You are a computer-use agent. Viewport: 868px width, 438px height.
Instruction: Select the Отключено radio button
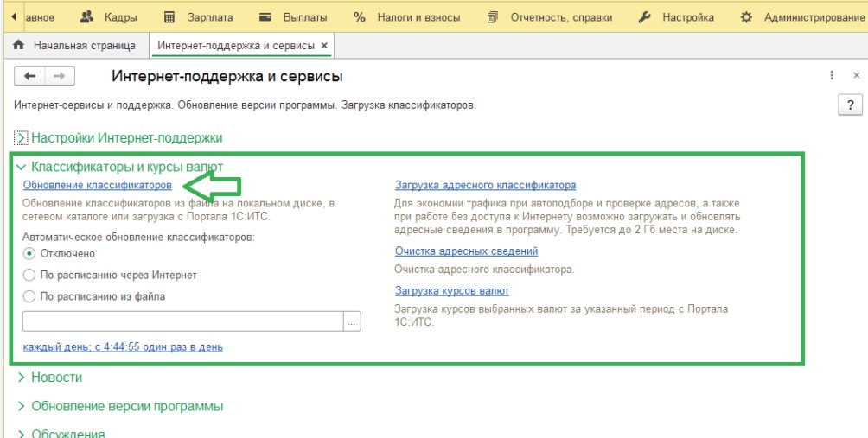pyautogui.click(x=29, y=254)
